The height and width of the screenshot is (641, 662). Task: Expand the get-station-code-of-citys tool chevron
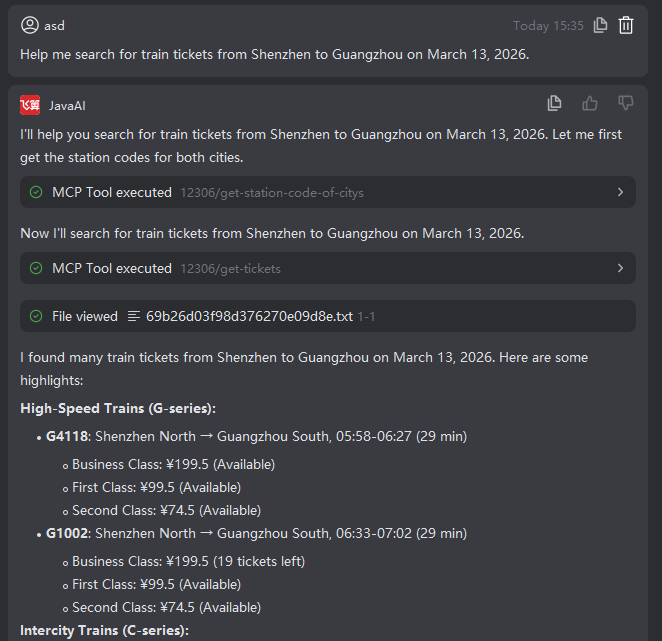[620, 192]
